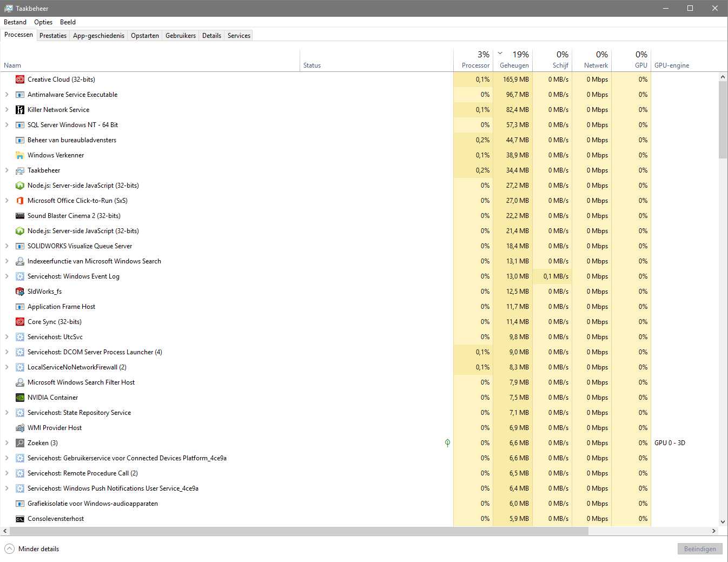Click the Microsoft Windows Search Filter Host icon
Image resolution: width=728 pixels, height=562 pixels.
click(x=20, y=382)
